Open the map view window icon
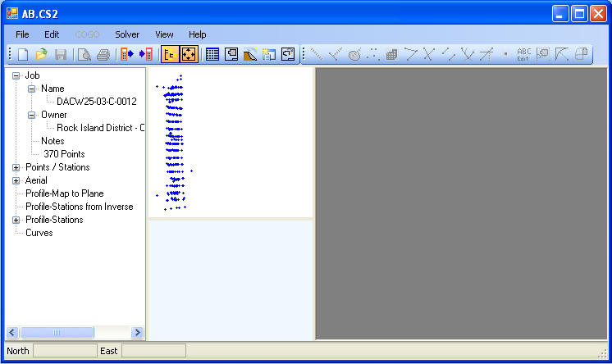The image size is (612, 364). tap(231, 54)
